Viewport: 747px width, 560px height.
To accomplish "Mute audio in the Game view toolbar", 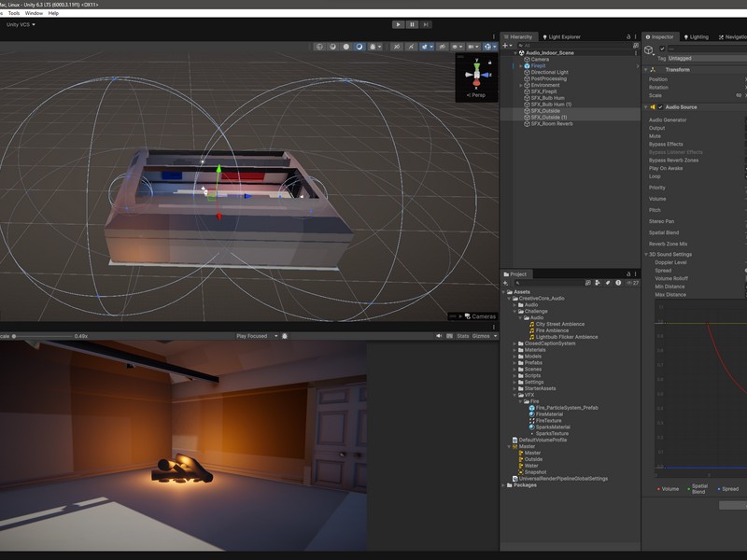I will click(x=439, y=336).
